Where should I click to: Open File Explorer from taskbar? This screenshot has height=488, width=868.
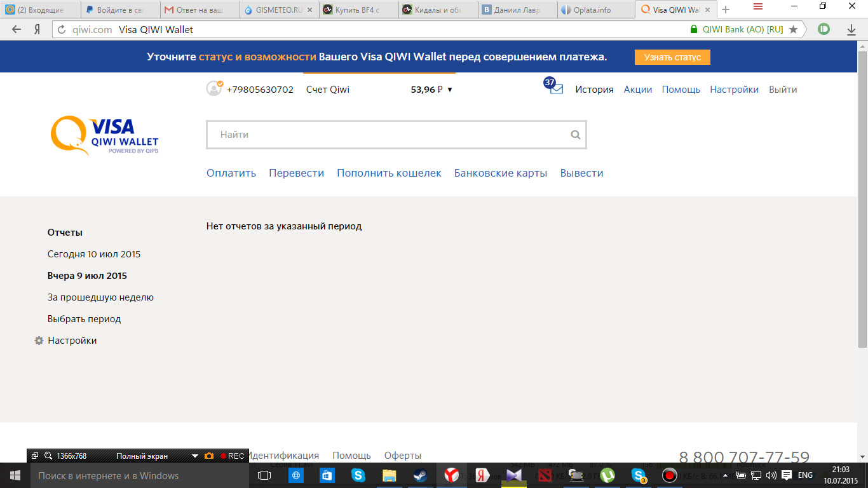click(390, 475)
